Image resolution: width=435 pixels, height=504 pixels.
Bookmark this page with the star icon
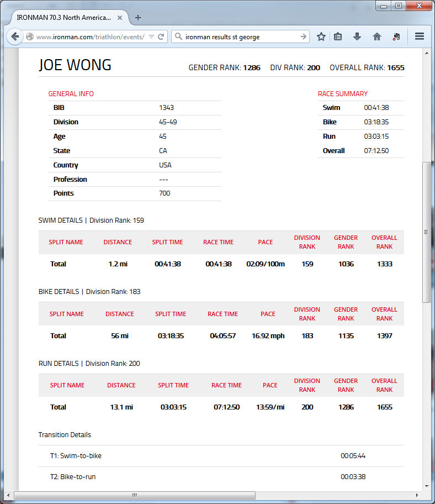click(321, 37)
